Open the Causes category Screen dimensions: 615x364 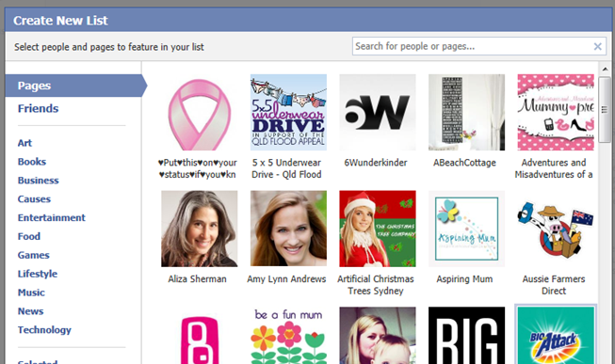pos(34,199)
